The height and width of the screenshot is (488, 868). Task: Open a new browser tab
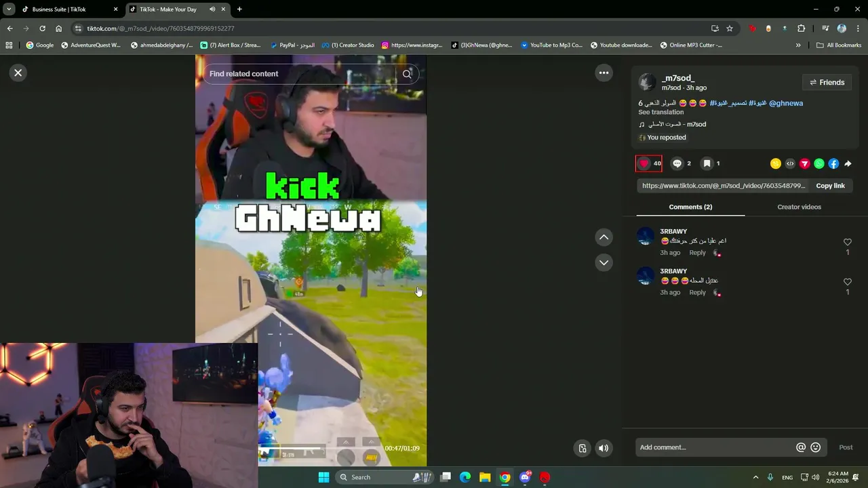(x=239, y=9)
